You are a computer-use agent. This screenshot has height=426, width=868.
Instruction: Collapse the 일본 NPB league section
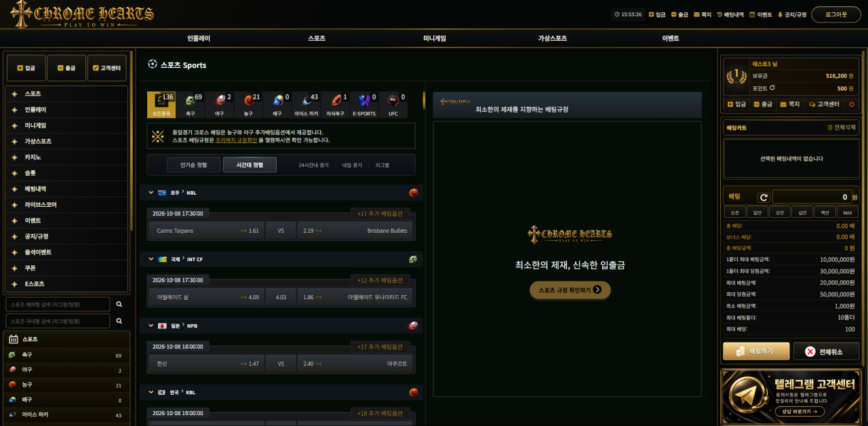tap(151, 326)
